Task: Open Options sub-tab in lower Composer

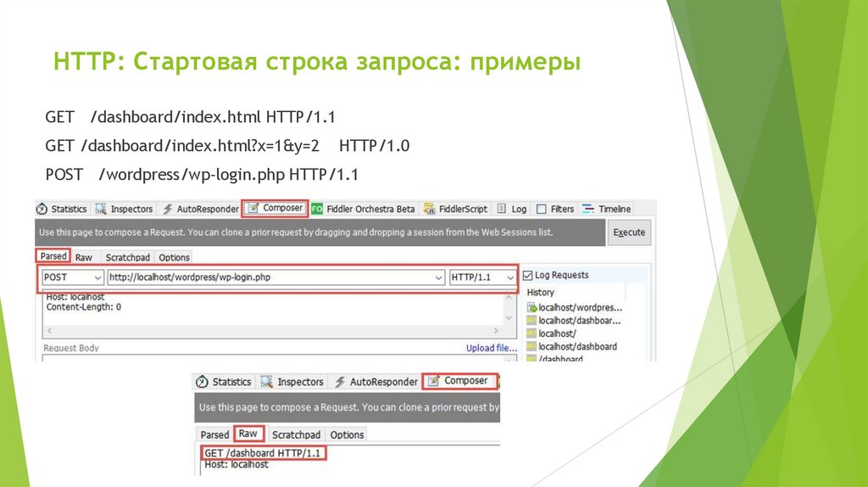Action: 347,434
